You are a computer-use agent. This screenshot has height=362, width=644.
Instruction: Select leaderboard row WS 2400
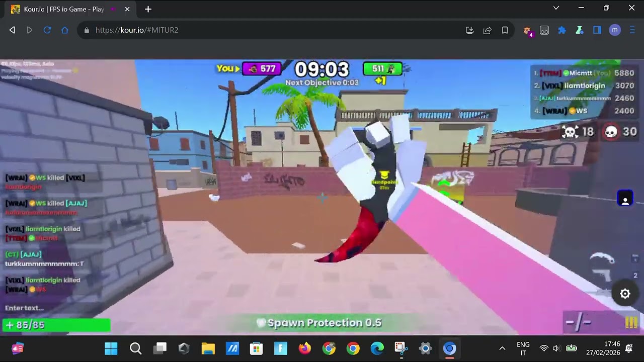point(584,111)
